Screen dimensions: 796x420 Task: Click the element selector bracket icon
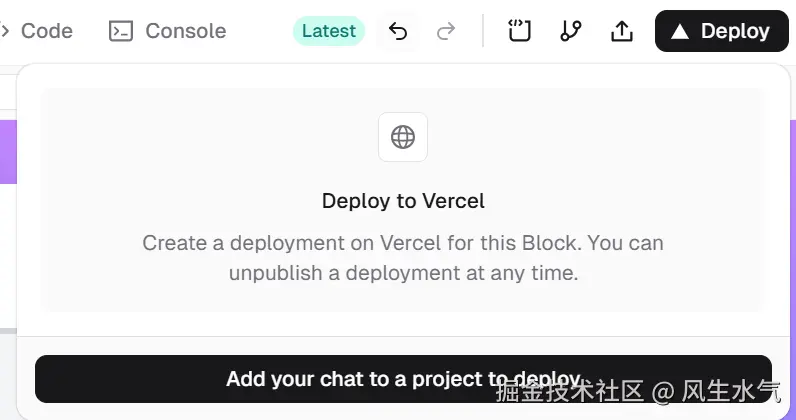tap(518, 31)
